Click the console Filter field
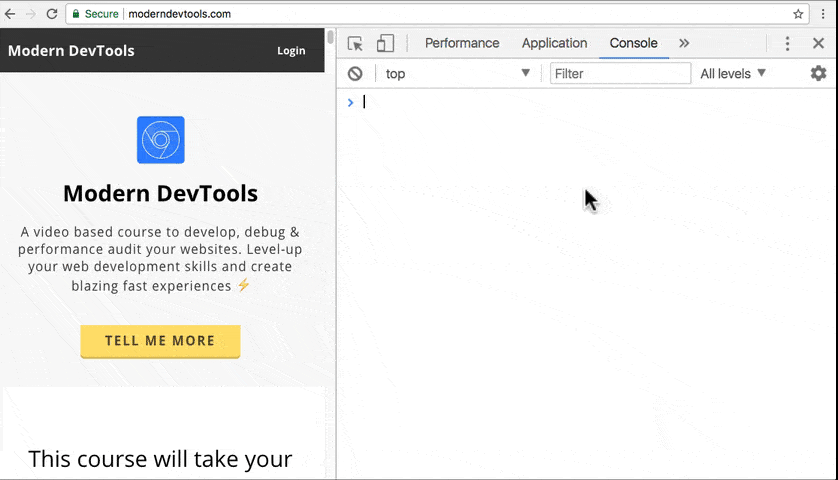 coord(620,73)
